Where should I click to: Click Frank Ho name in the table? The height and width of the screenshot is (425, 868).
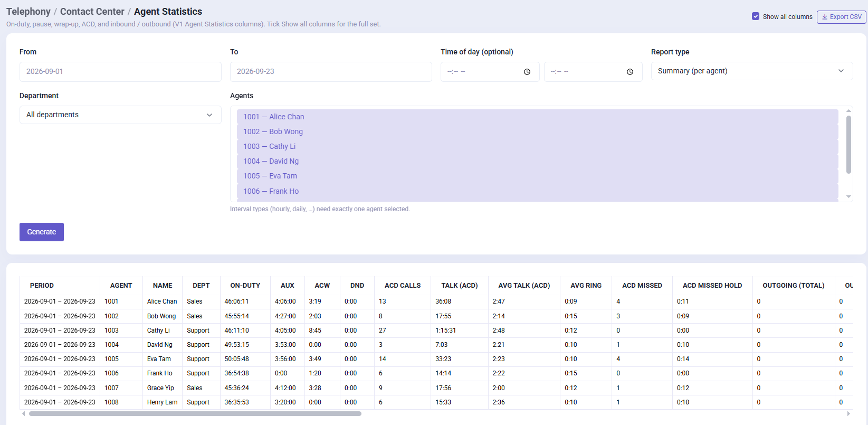click(160, 373)
